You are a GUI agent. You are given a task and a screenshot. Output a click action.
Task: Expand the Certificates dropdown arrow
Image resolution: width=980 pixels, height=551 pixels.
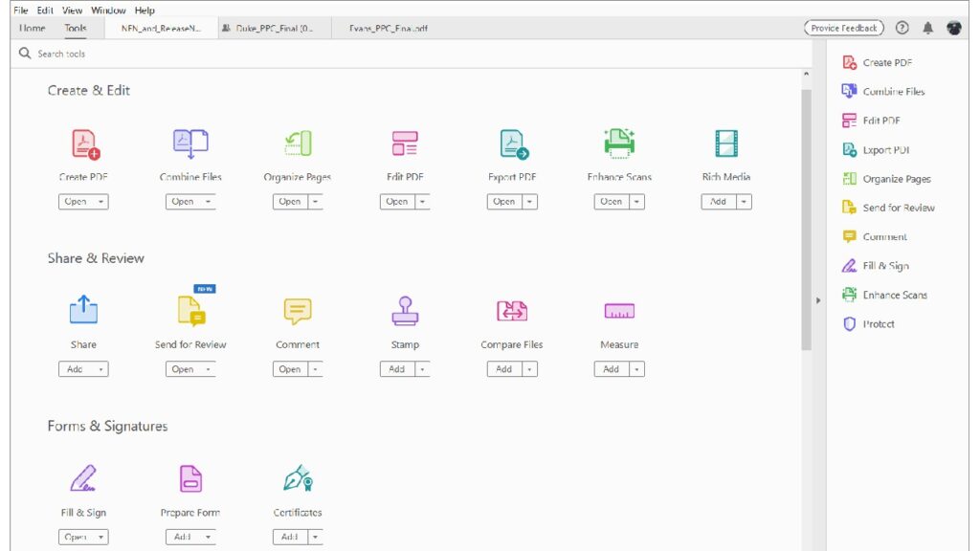coord(315,538)
